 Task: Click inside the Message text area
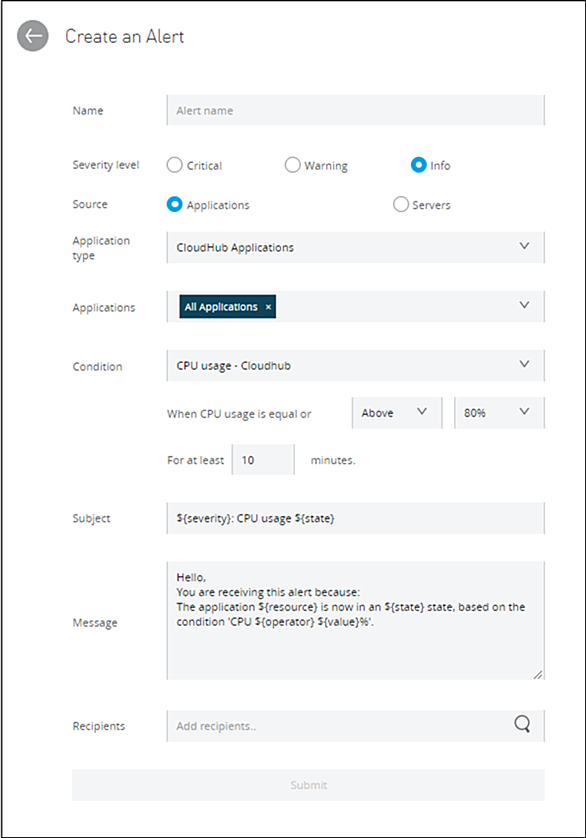[x=356, y=620]
